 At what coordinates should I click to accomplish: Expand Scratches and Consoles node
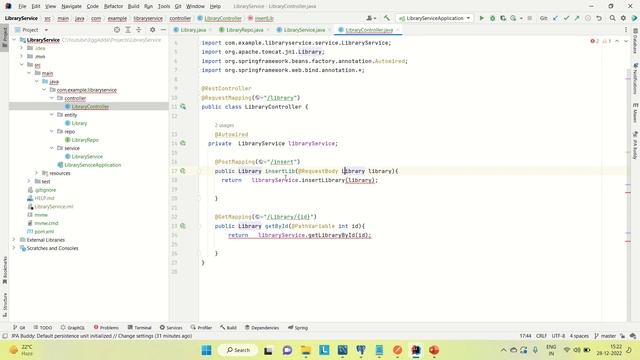tap(14, 248)
